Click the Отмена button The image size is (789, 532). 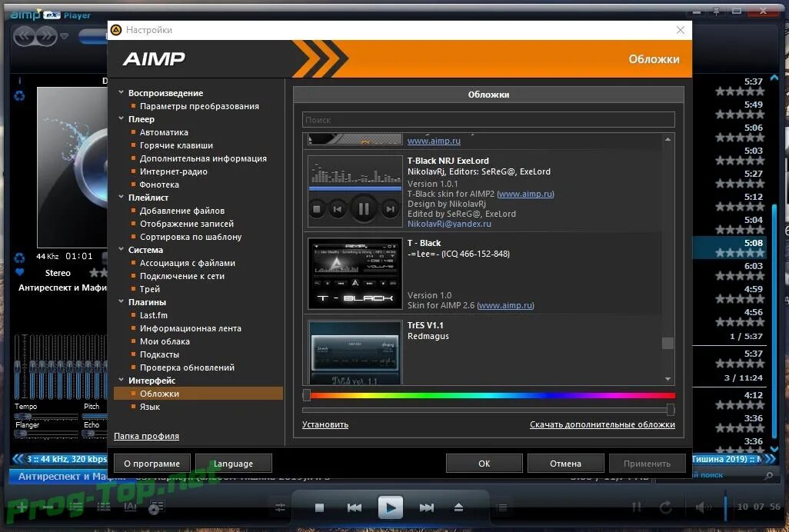[565, 464]
